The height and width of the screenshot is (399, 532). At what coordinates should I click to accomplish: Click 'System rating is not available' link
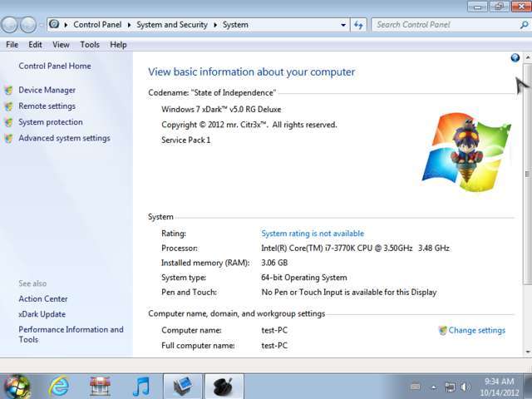[x=313, y=234]
